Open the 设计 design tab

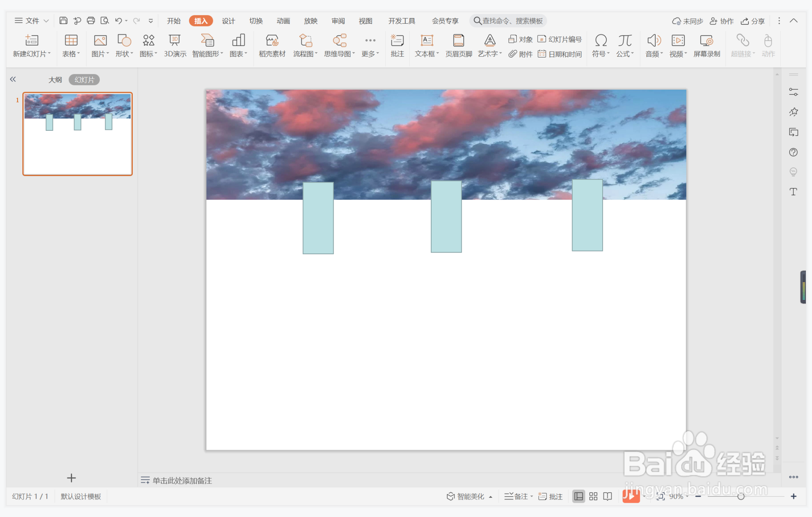point(228,21)
